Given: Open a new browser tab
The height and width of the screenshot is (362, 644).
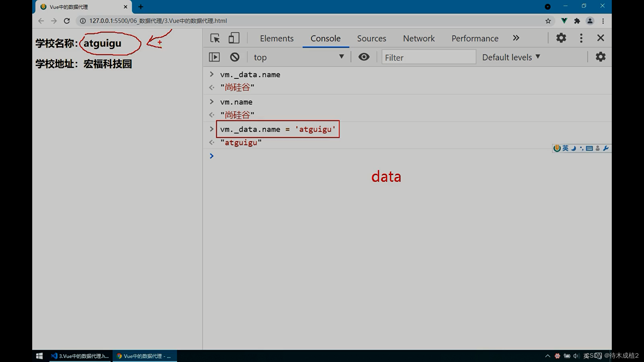Looking at the screenshot, I should coord(141,7).
